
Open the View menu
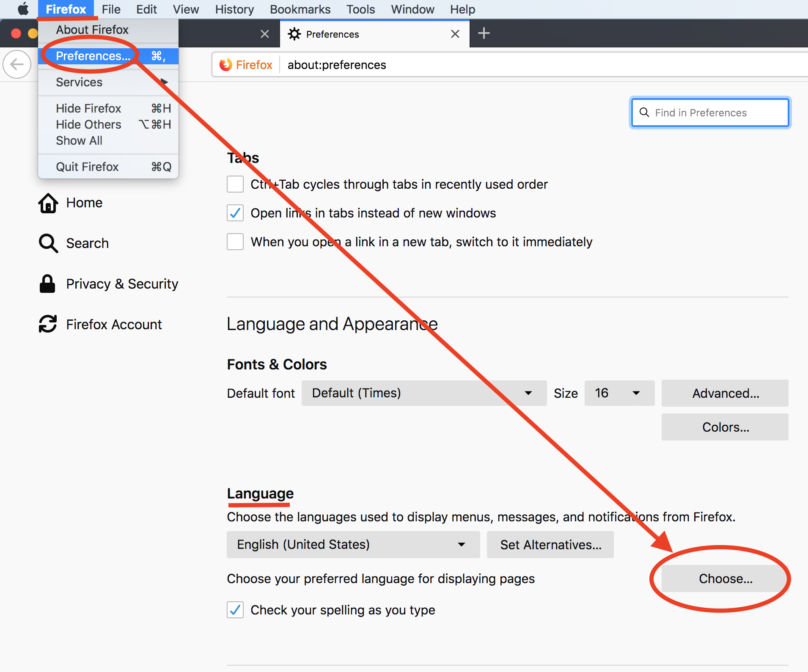[186, 9]
